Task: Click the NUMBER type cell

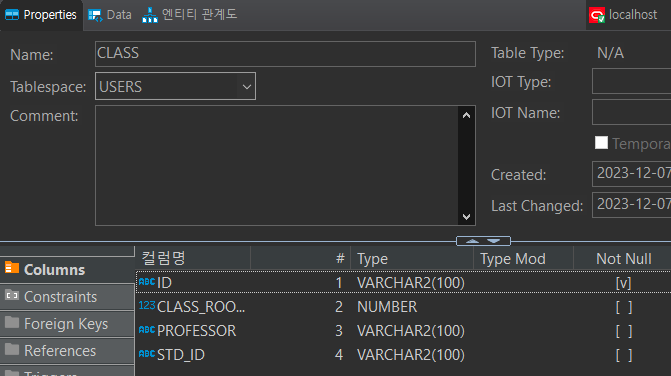Action: click(387, 307)
